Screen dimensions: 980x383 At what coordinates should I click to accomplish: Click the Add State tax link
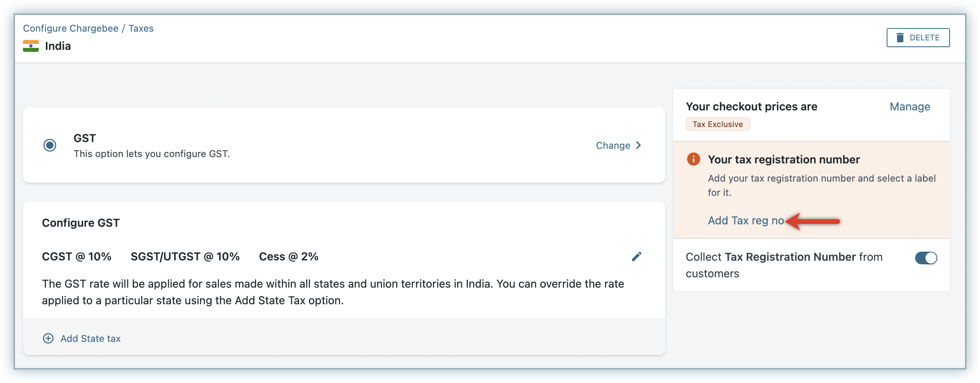[x=91, y=338]
